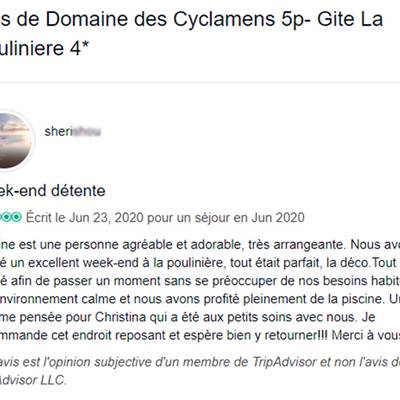Open the reviewer's round profile avatar
Image resolution: width=400 pixels, height=400 pixels.
(15, 140)
